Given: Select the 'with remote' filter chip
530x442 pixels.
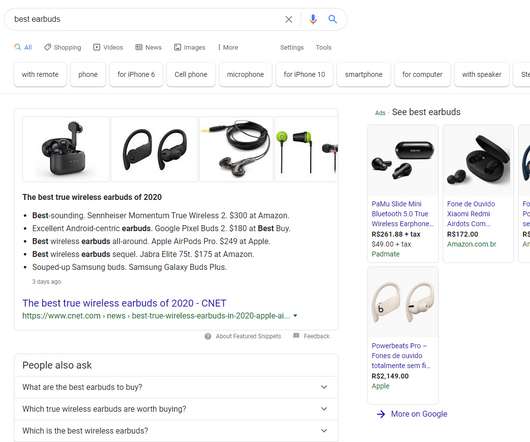Looking at the screenshot, I should coord(40,74).
